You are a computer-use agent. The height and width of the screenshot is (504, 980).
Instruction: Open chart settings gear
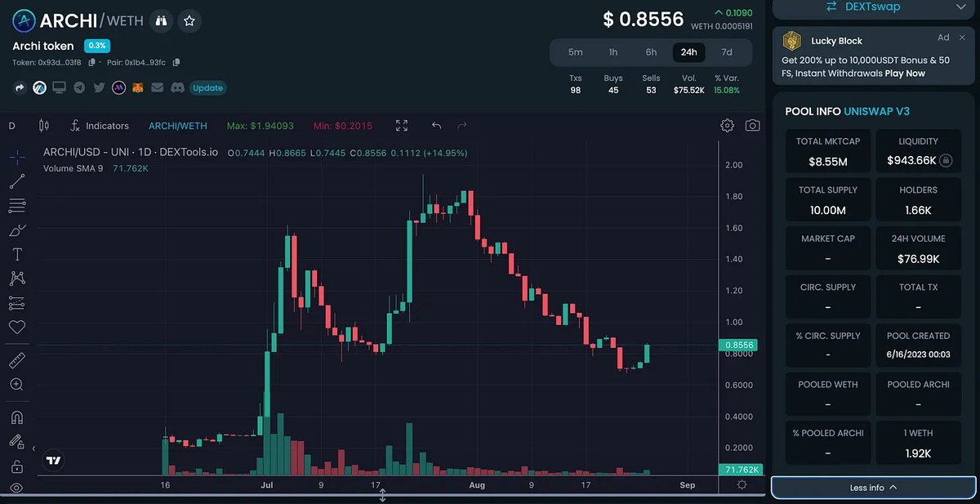point(727,126)
